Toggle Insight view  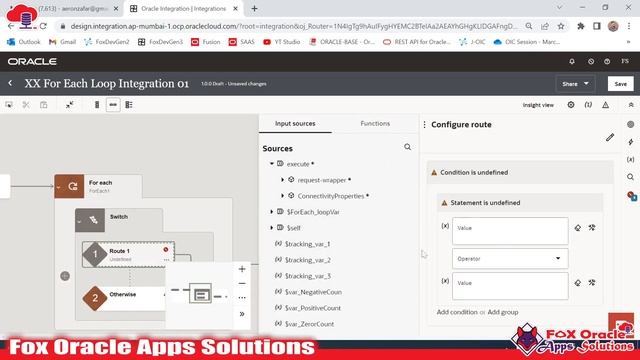click(538, 105)
